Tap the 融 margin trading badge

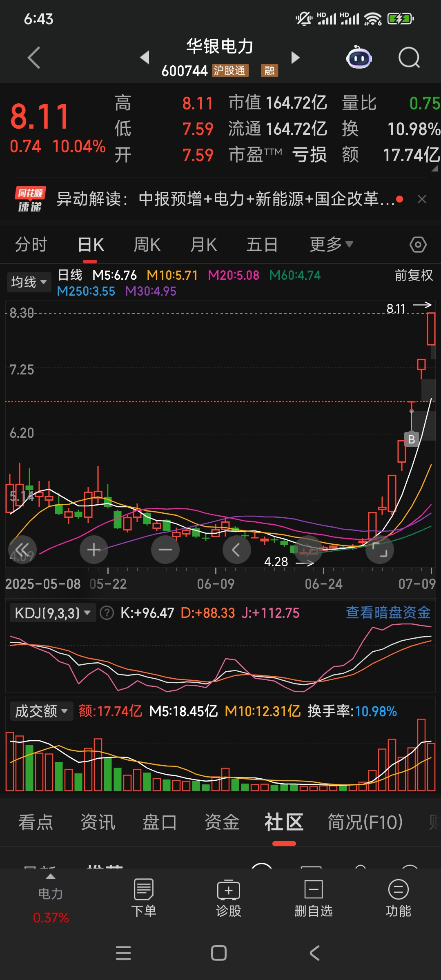(269, 71)
